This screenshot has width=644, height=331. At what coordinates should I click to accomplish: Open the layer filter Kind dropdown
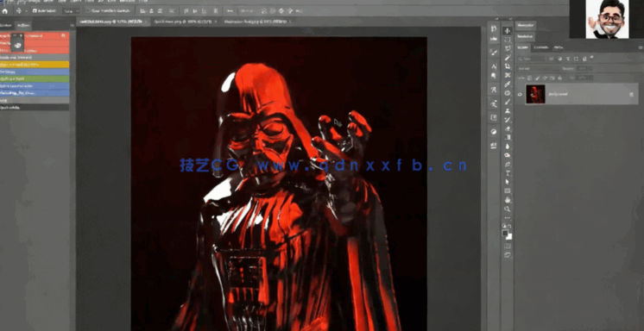[531, 59]
